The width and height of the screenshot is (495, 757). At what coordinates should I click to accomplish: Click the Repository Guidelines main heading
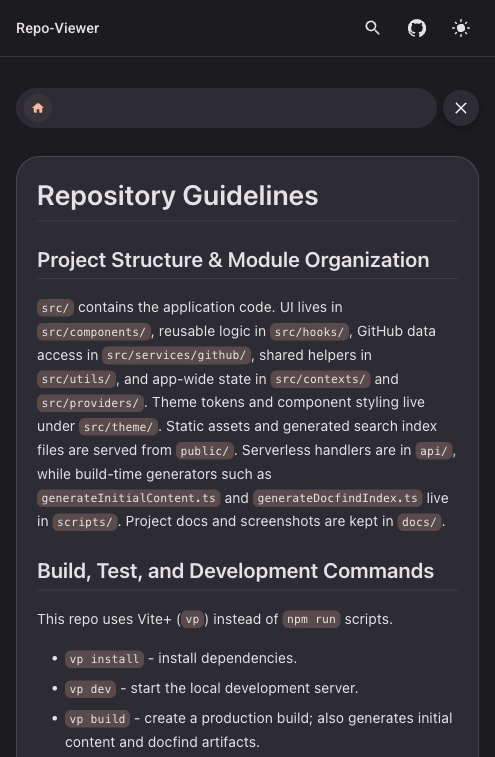click(178, 196)
